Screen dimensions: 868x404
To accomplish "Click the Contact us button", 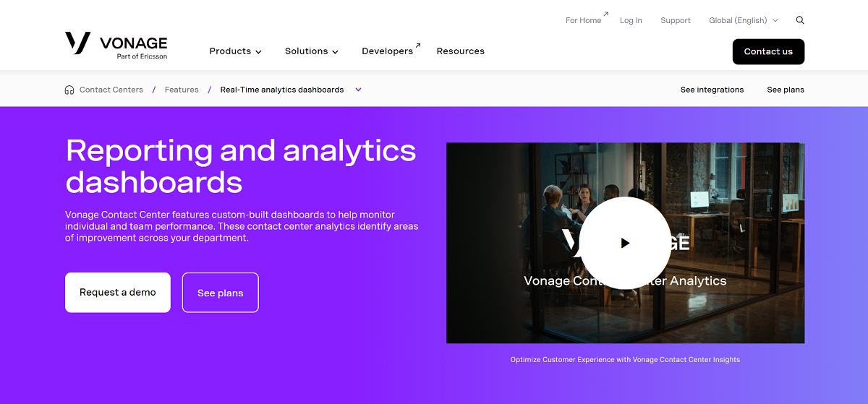I will [768, 51].
